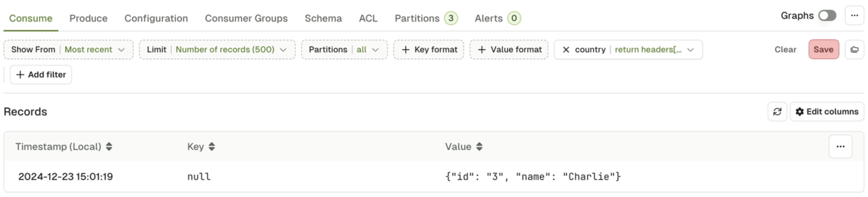Select the Charlie record row
Viewport: 868px width, 197px height.
[434, 177]
